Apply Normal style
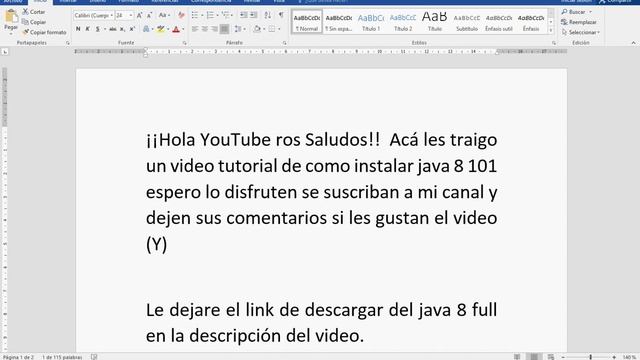 click(x=307, y=22)
